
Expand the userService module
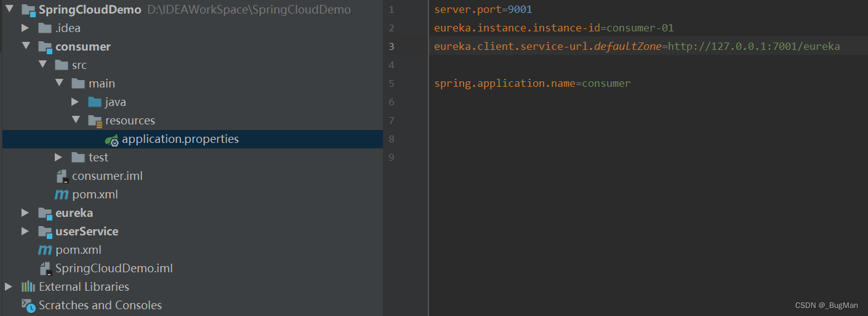click(25, 232)
